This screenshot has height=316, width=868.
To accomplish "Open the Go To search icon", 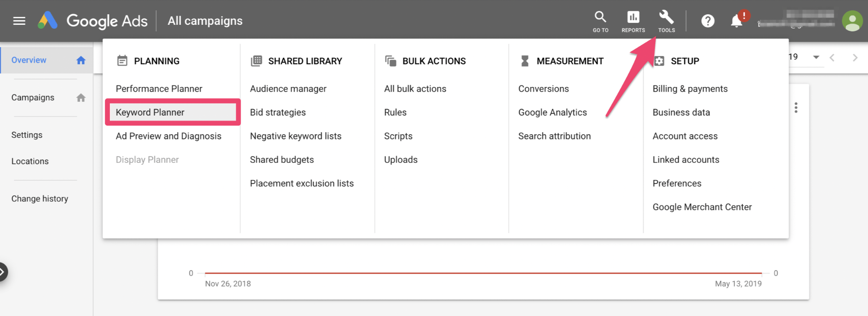I will pyautogui.click(x=601, y=22).
